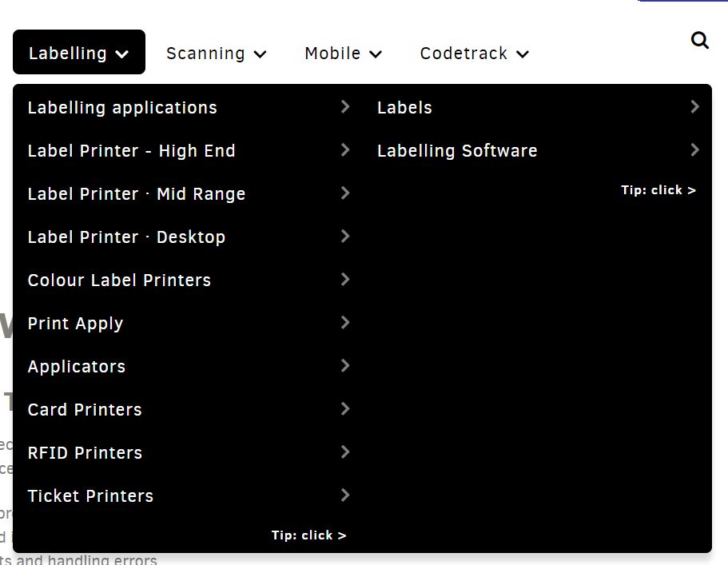Go to Ticket Printers
The height and width of the screenshot is (565, 728).
coord(90,496)
